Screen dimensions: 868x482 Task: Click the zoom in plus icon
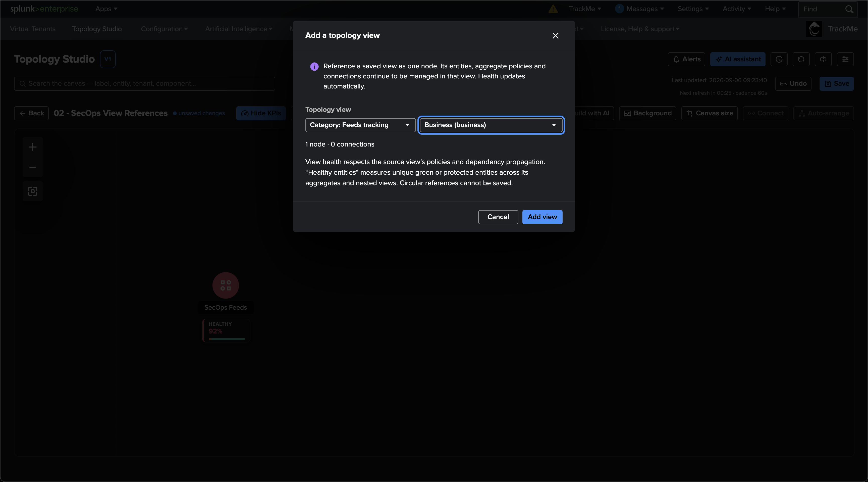pyautogui.click(x=32, y=147)
